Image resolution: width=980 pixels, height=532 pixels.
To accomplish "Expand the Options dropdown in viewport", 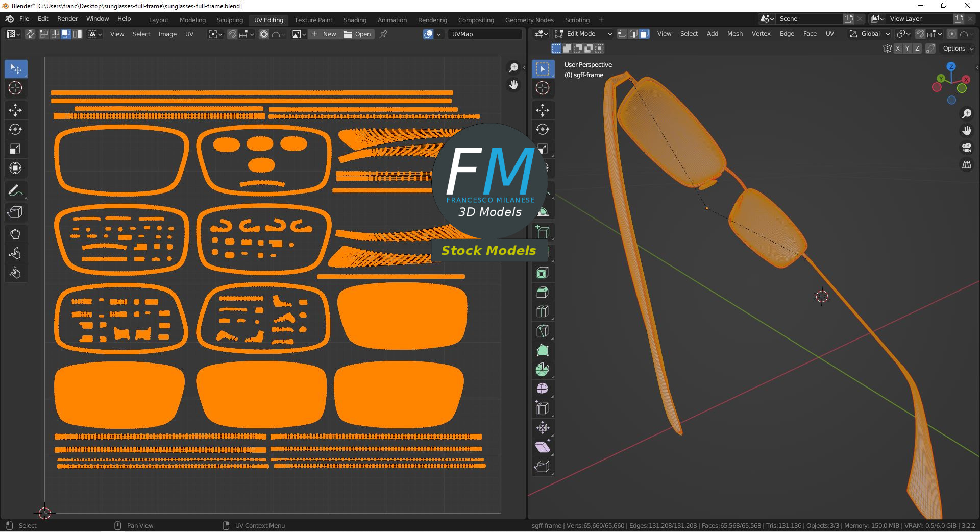I will pos(958,49).
